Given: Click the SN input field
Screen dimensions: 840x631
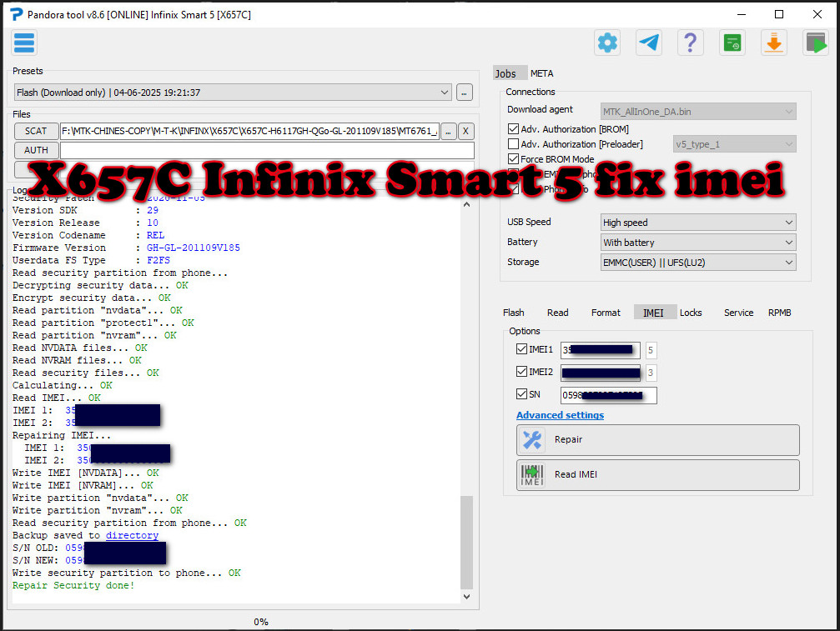Looking at the screenshot, I should point(609,395).
